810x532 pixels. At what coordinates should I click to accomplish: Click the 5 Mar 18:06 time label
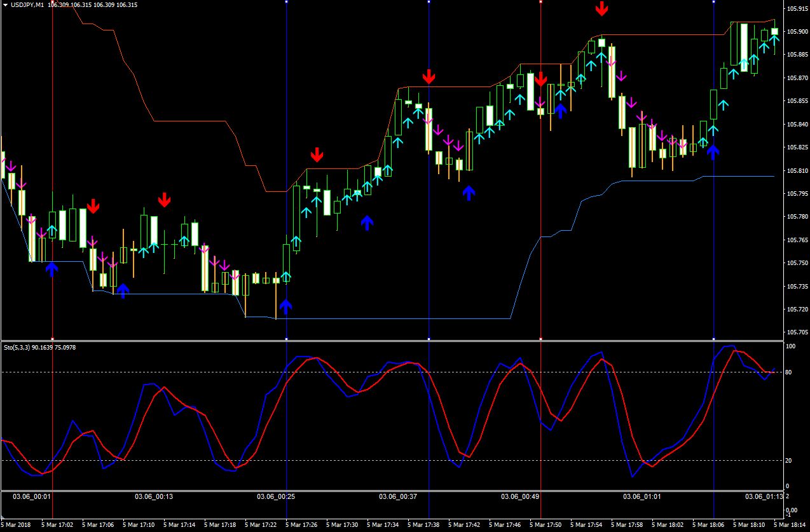click(708, 526)
